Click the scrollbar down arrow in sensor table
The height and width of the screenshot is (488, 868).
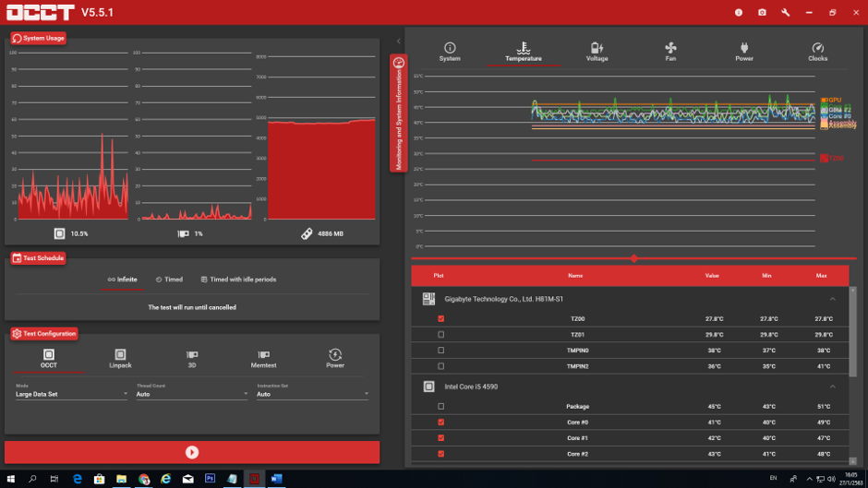[852, 461]
